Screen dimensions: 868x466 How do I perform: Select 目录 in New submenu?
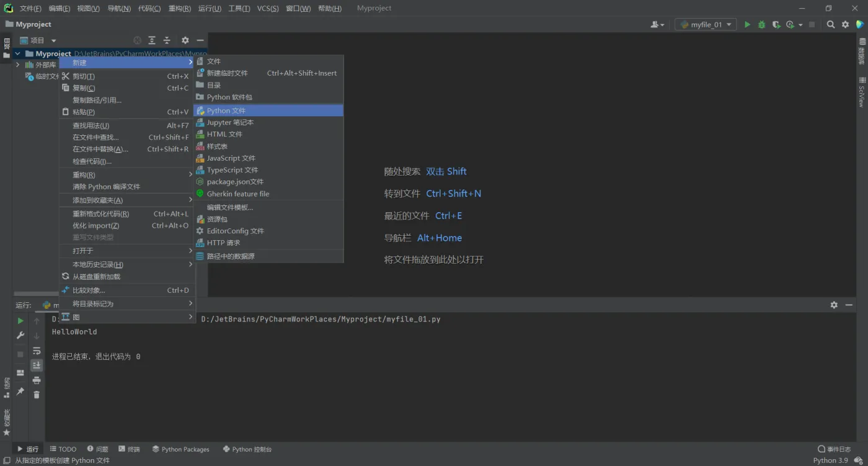(x=268, y=85)
